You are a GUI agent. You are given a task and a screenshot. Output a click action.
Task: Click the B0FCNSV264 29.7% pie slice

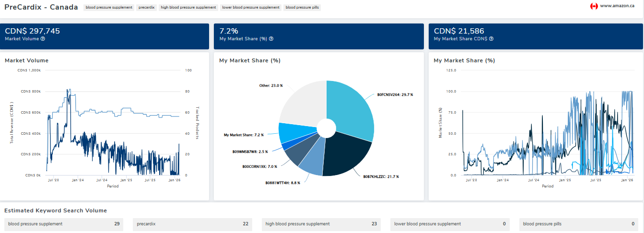click(x=352, y=109)
